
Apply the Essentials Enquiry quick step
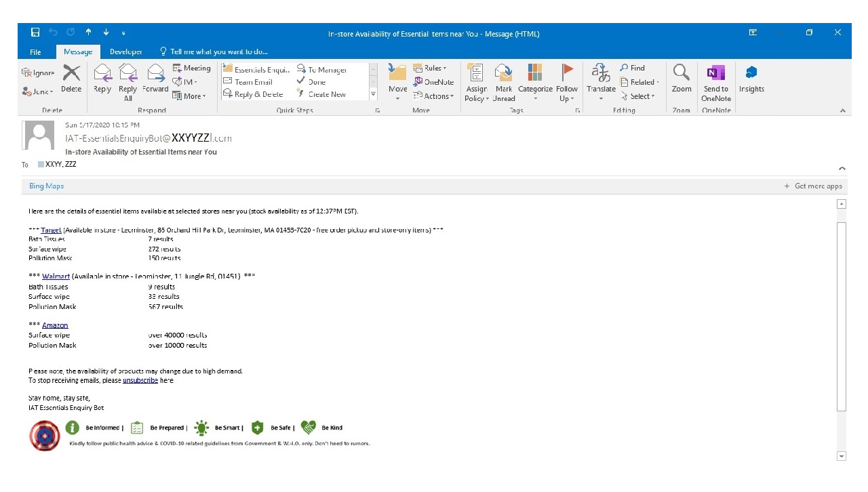(x=257, y=70)
